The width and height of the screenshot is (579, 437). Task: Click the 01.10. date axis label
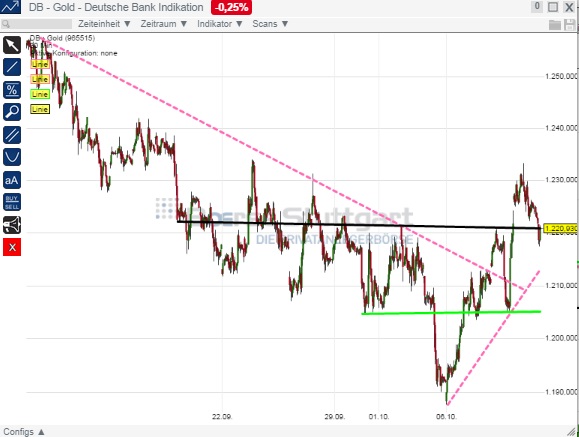click(x=379, y=417)
